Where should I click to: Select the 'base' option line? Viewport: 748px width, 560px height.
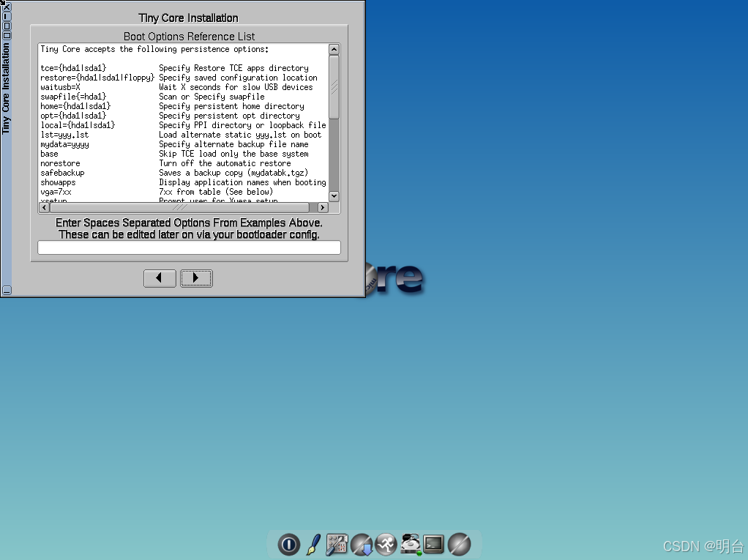49,154
